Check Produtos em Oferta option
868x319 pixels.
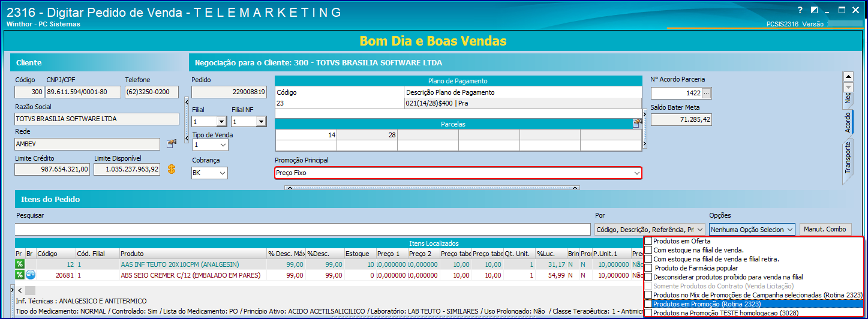point(648,241)
